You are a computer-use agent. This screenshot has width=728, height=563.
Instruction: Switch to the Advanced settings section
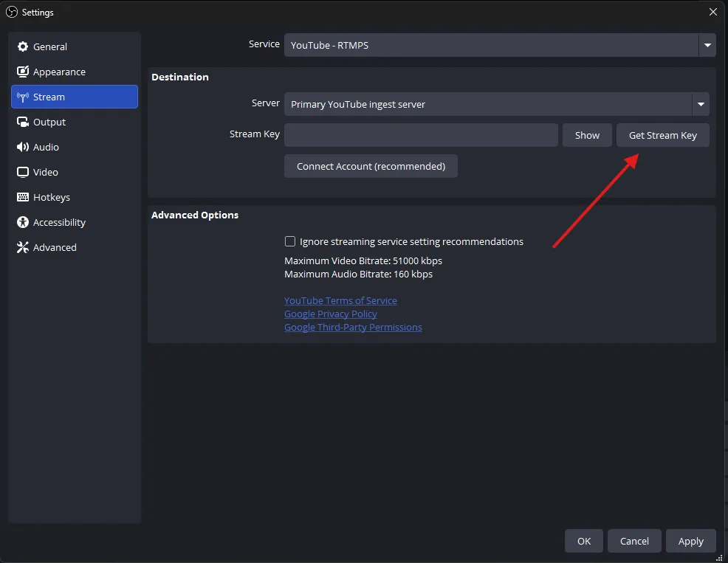pos(54,247)
